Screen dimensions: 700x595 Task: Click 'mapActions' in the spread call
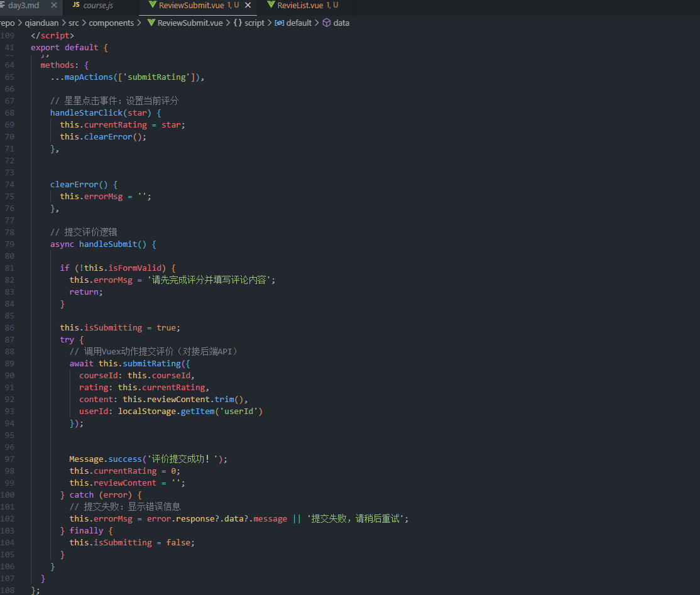[x=89, y=77]
